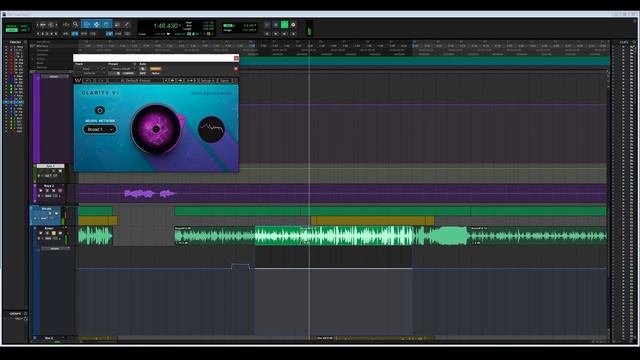
Task: Select the Scrubber tool
Action: click(117, 24)
